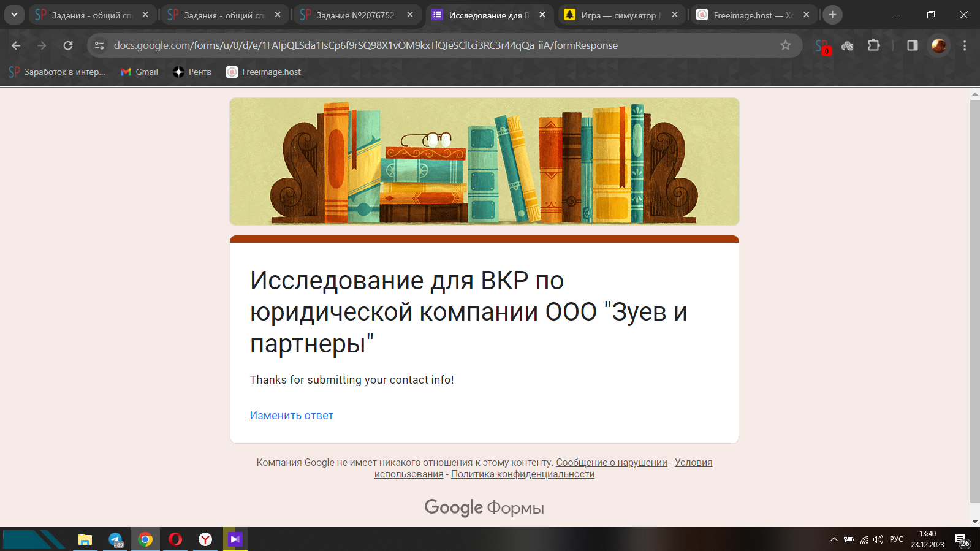Go back to the previous page
Viewport: 980px width, 551px height.
tap(16, 45)
